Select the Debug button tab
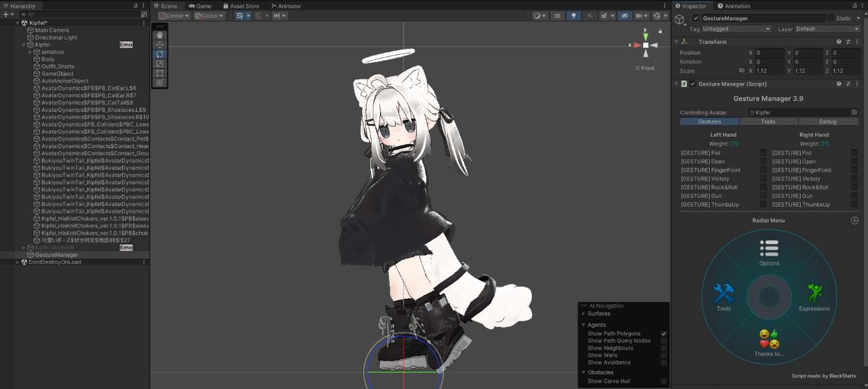The width and height of the screenshot is (868, 389). coord(828,121)
